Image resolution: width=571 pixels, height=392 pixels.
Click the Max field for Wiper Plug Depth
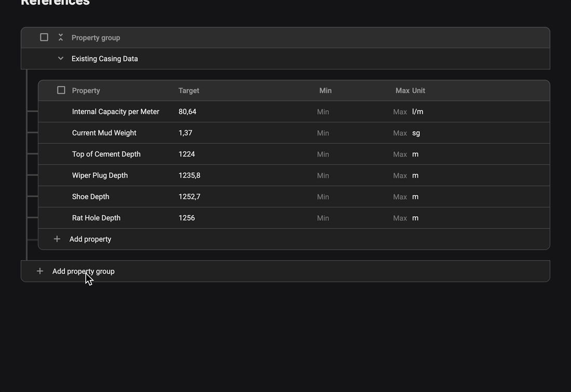coord(400,175)
